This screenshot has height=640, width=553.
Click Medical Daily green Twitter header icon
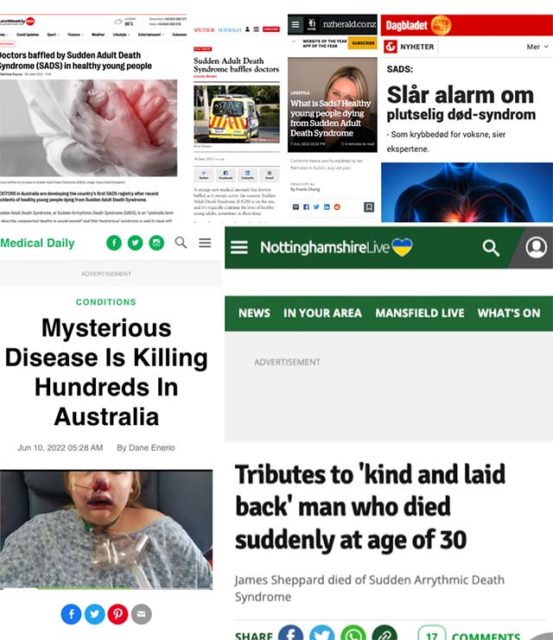pos(135,243)
